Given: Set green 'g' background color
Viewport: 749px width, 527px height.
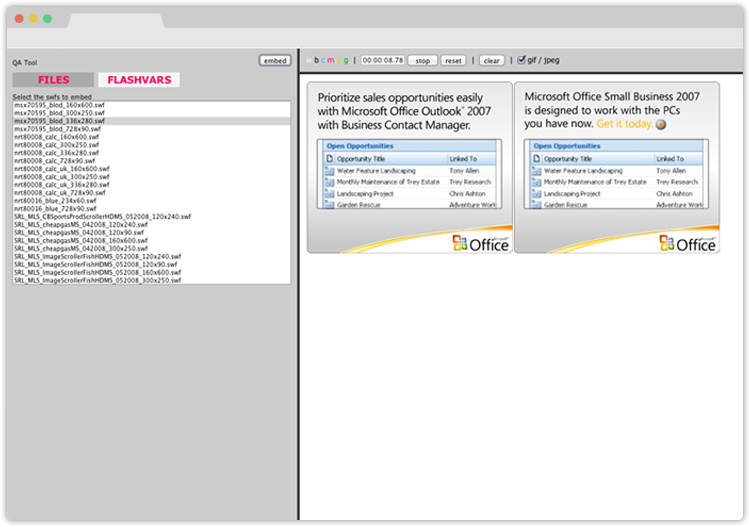Looking at the screenshot, I should pos(347,61).
